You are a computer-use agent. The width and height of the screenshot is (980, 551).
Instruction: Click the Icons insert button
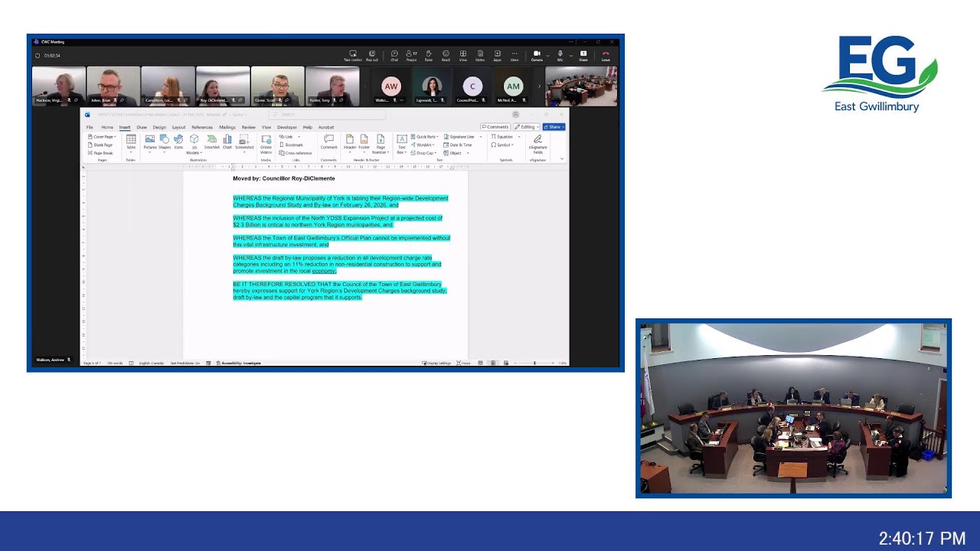click(178, 142)
